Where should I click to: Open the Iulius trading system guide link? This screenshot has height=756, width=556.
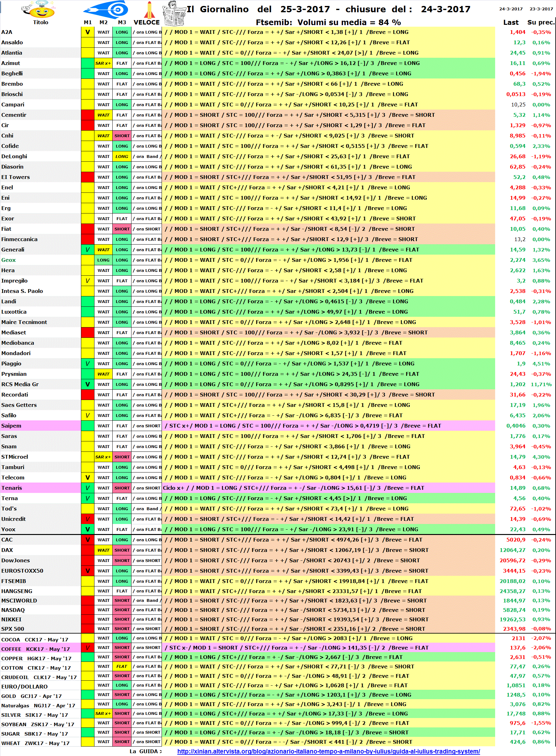tap(329, 751)
